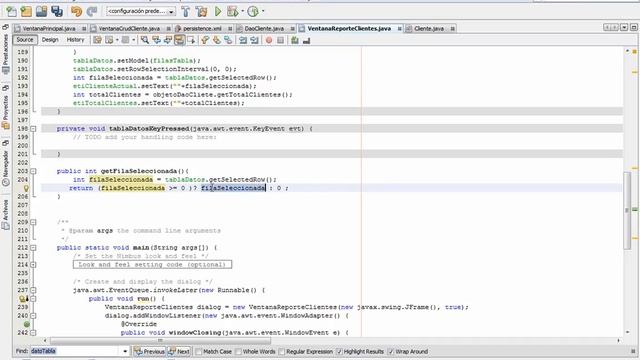Click Next Bookmark editor icon
The image size is (640, 360).
[x=216, y=40]
